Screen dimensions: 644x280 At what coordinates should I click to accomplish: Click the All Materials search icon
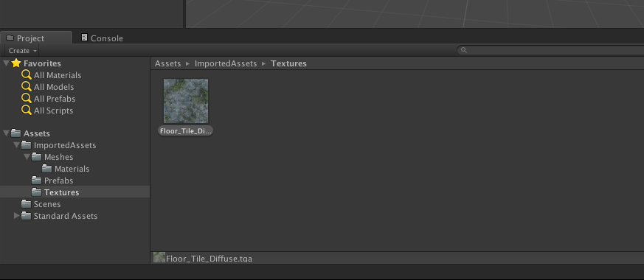point(27,74)
